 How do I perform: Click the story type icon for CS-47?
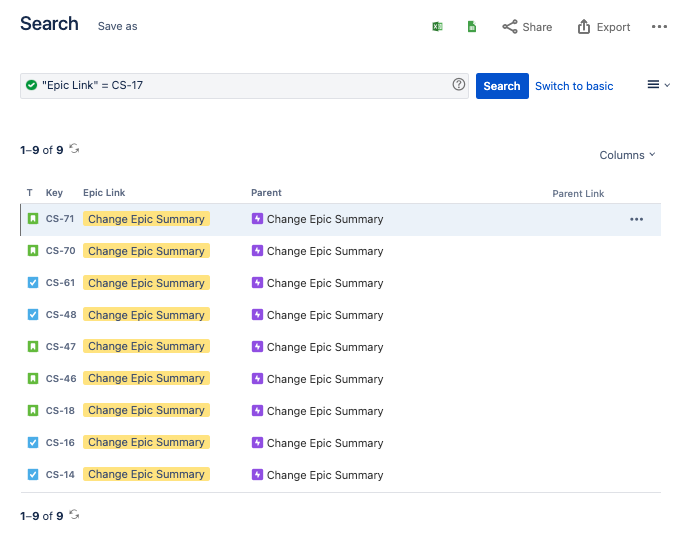pyautogui.click(x=33, y=346)
